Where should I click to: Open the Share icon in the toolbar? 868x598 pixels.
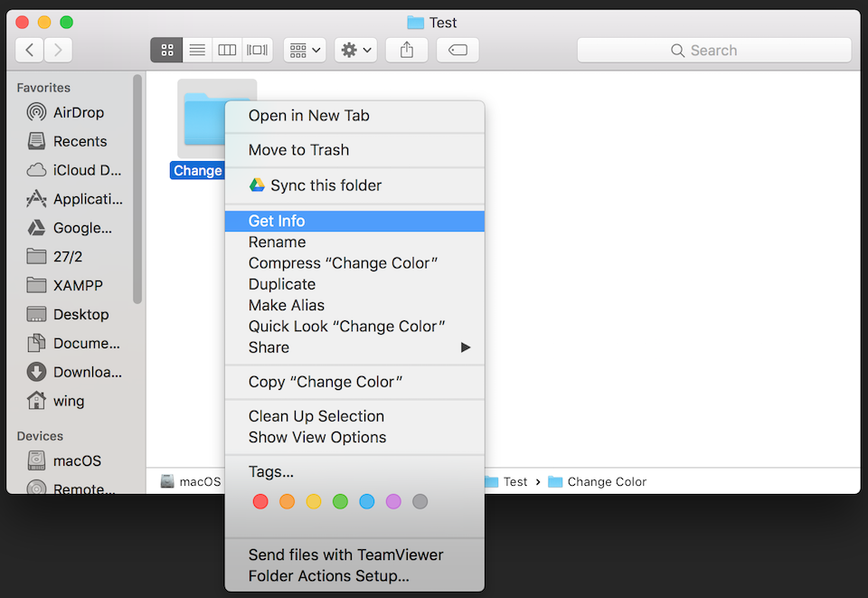click(406, 50)
